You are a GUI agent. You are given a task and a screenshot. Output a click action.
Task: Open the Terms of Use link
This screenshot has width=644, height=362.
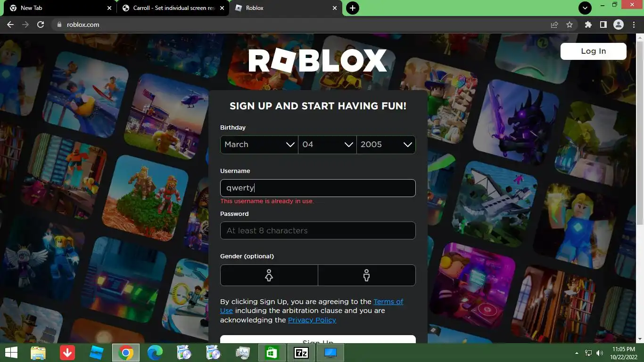(388, 302)
